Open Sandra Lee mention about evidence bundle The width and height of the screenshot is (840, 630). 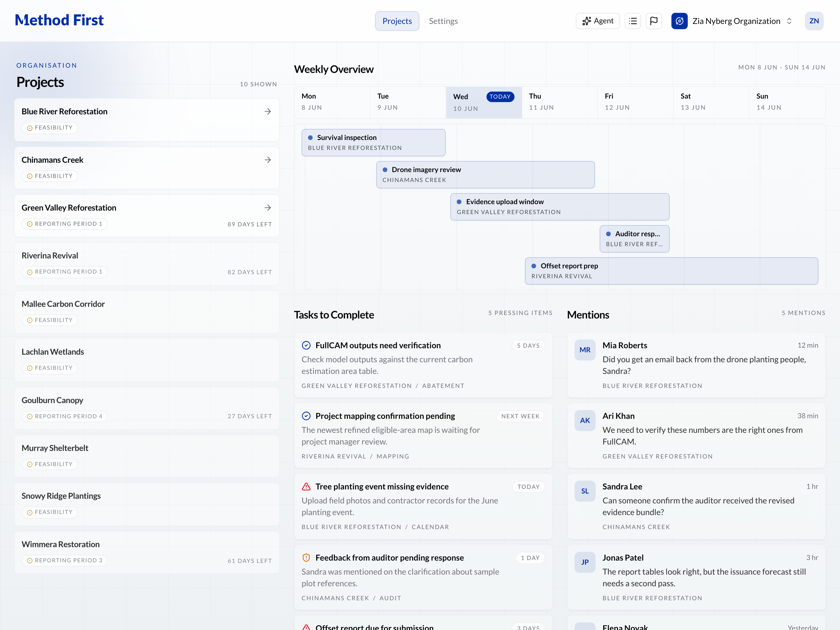(x=696, y=506)
